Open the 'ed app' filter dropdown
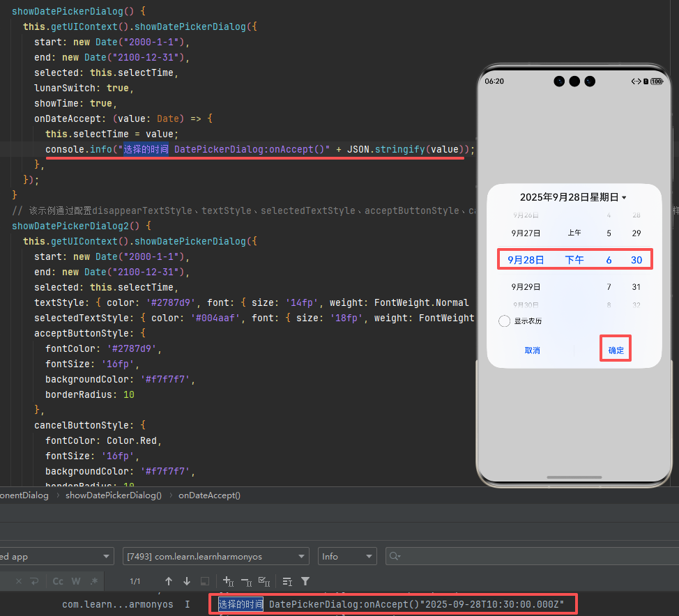 (56, 556)
